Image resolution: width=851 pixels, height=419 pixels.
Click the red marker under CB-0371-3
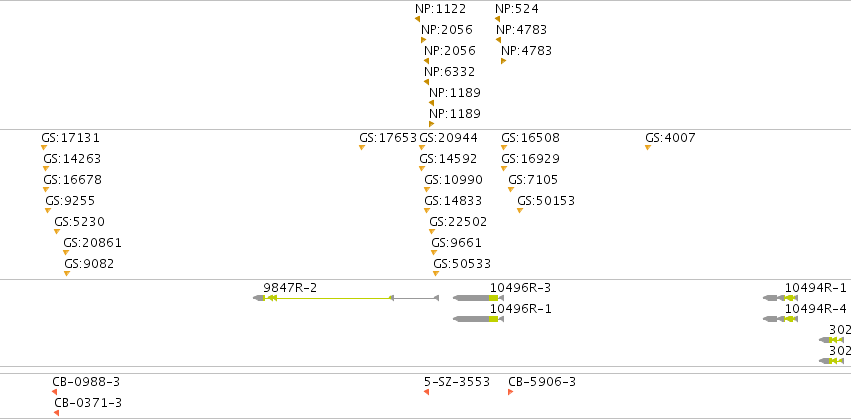[x=56, y=414]
